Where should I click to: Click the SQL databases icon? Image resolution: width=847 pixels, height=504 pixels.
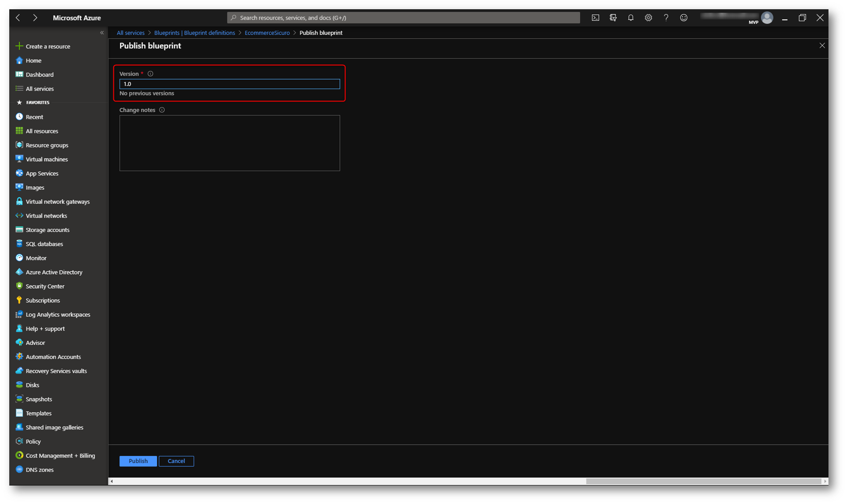[x=19, y=244]
